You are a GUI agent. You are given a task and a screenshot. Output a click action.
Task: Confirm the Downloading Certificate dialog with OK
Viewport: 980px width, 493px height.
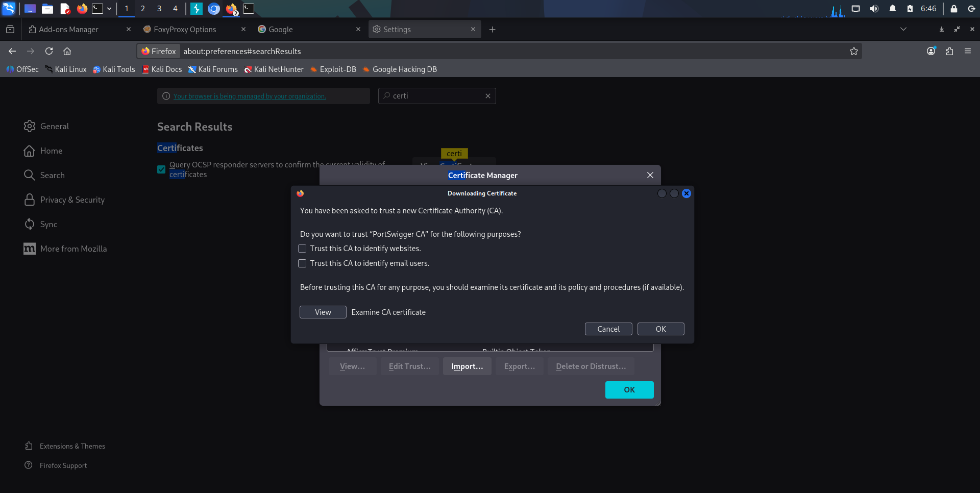[661, 329]
